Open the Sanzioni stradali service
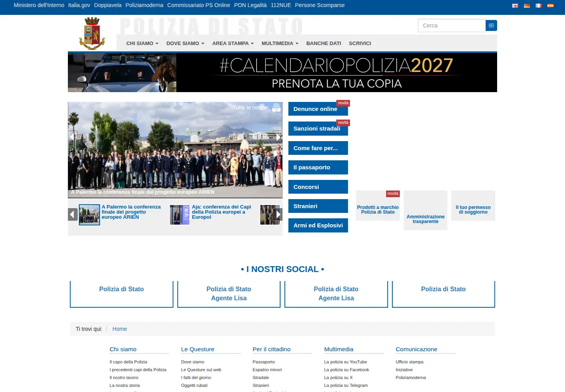565x392 pixels. point(318,129)
